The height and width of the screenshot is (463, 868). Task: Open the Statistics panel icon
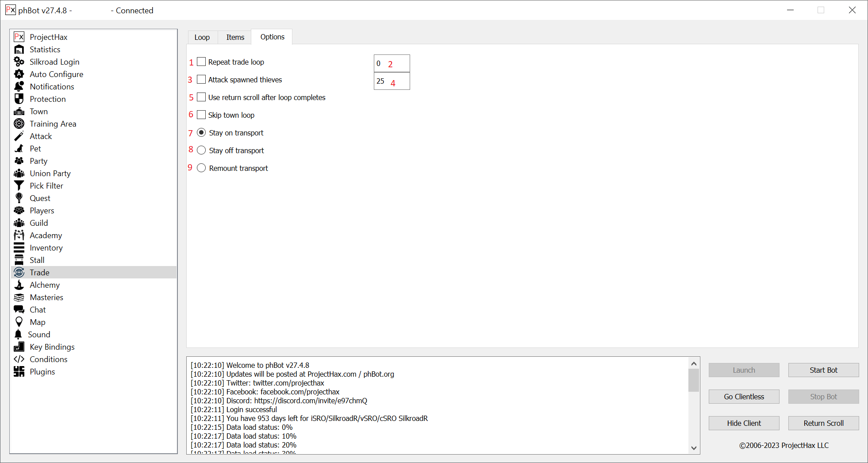19,50
